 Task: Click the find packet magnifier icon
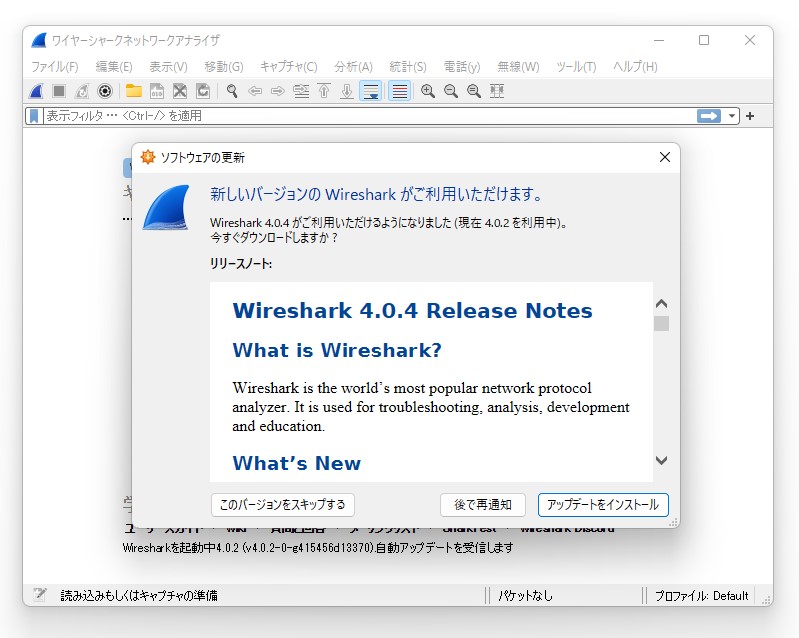[232, 91]
